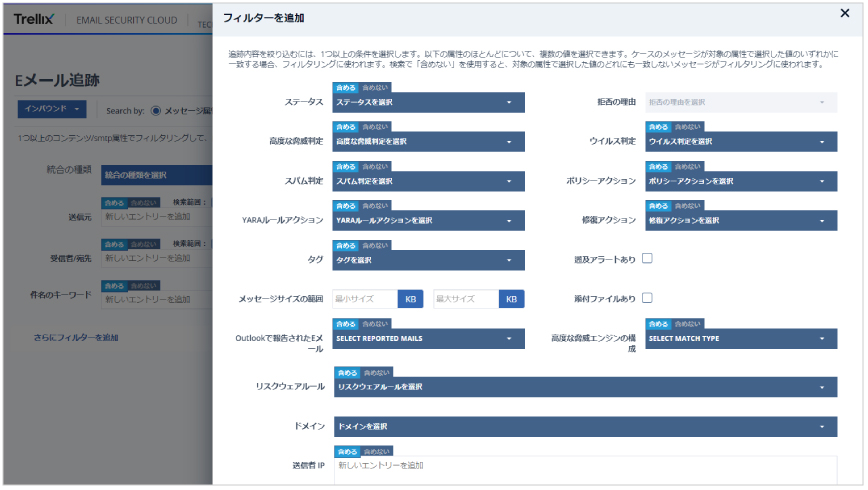Open the 統合の種類を選択 dropdown
Viewport: 868px width, 490px height.
[157, 175]
